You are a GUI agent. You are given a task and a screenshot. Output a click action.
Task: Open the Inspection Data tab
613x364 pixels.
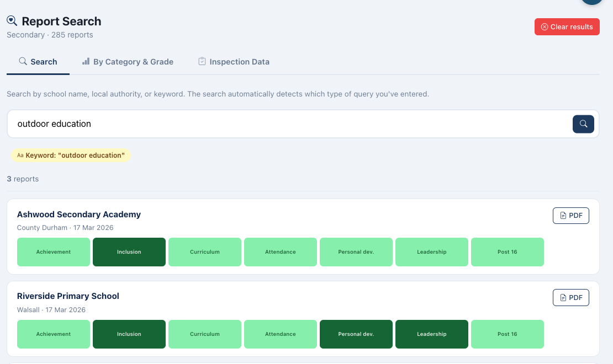pyautogui.click(x=234, y=62)
